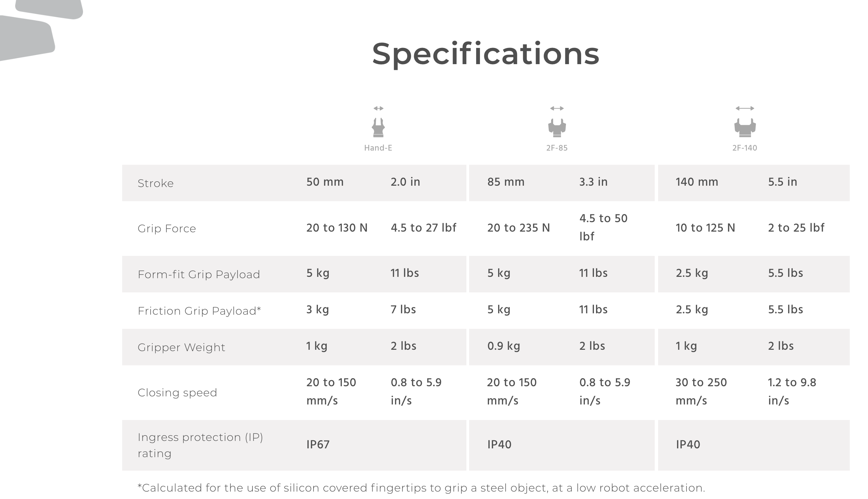
Task: Click the Hand-E gripper icon
Action: click(378, 128)
